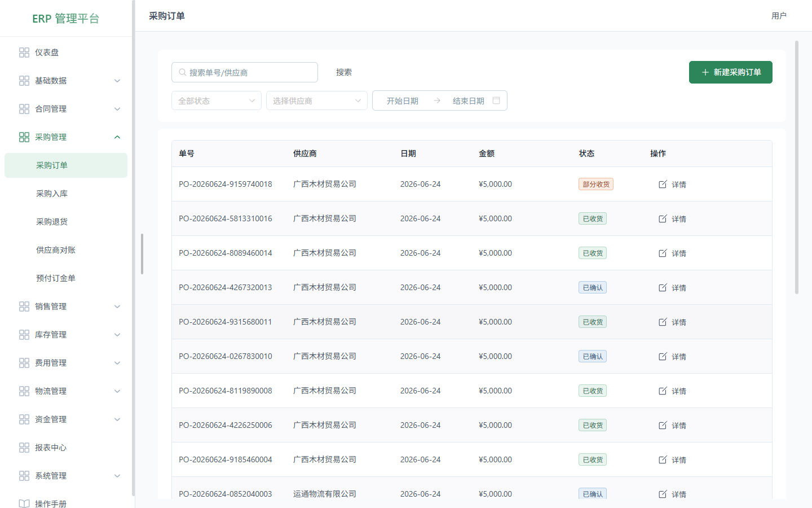
Task: Click the 物流管理 grid icon
Action: click(x=24, y=391)
